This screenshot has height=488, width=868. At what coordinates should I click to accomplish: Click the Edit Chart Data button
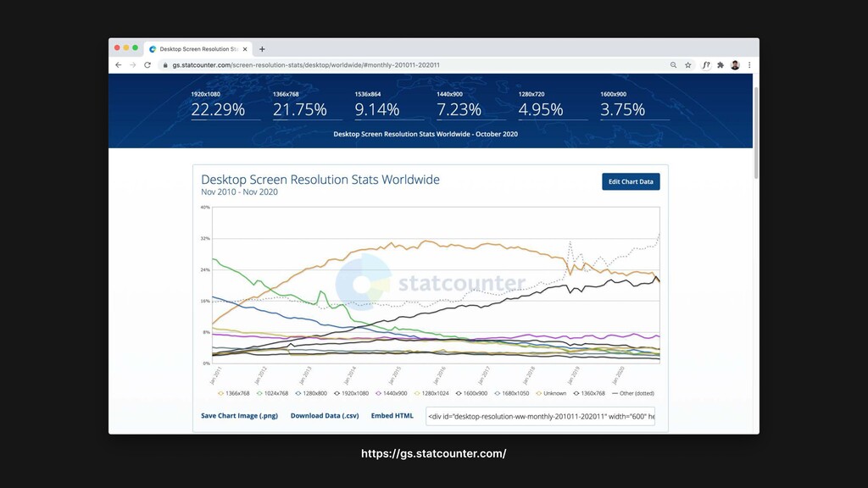coord(631,181)
